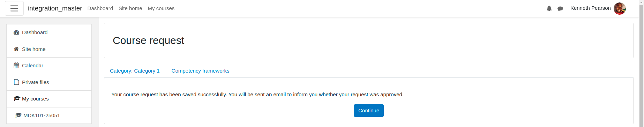The image size is (644, 127).
Task: Click Kenneth Pearson's profile avatar
Action: (620, 8)
